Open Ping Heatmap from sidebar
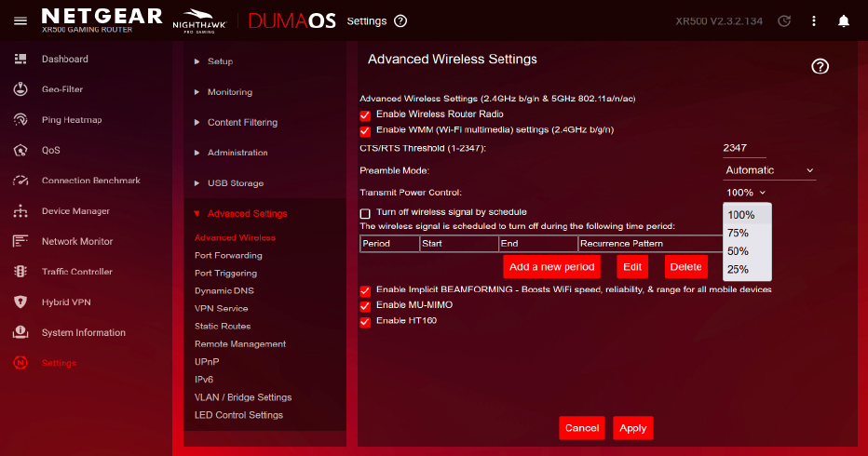The height and width of the screenshot is (456, 868). [71, 120]
